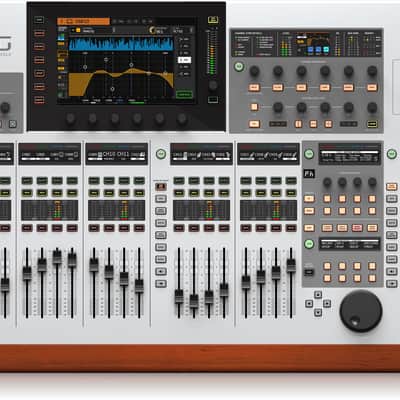400x400 pixels.
Task: Click first fader cap in the CH10 CH11 bank
Action: pos(94,265)
